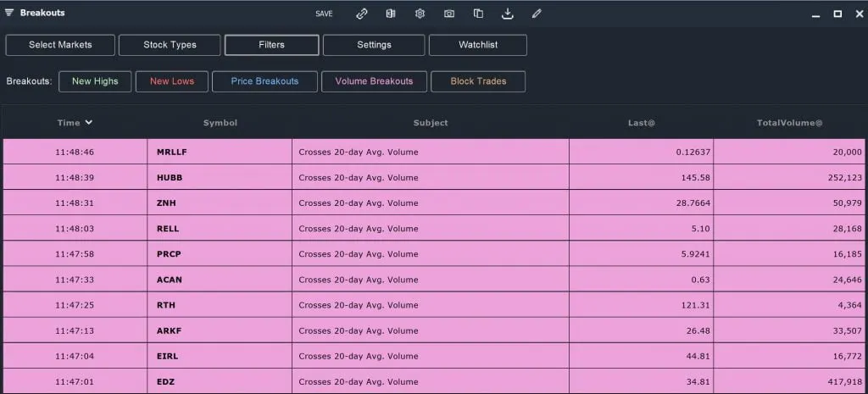Click the duplicate window icon

[x=478, y=14]
